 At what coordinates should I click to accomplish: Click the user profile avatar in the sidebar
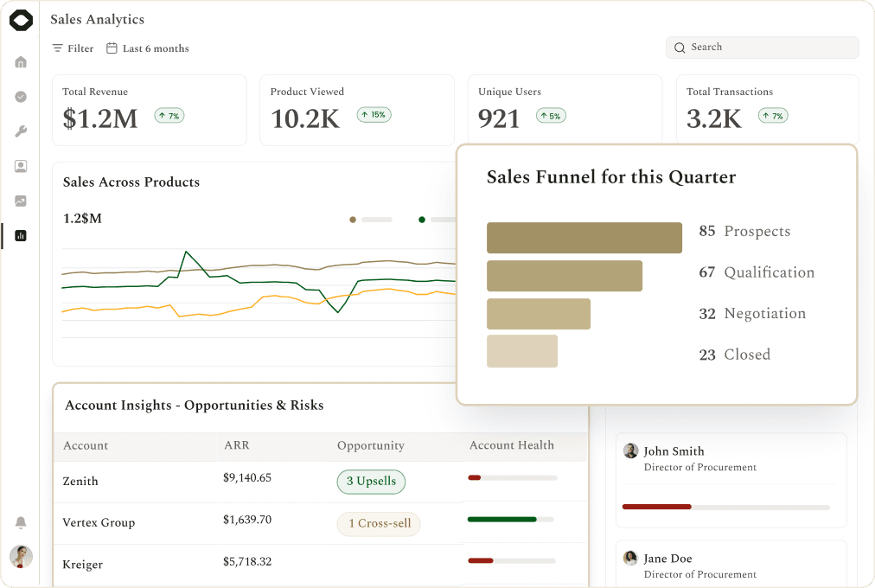click(x=22, y=556)
